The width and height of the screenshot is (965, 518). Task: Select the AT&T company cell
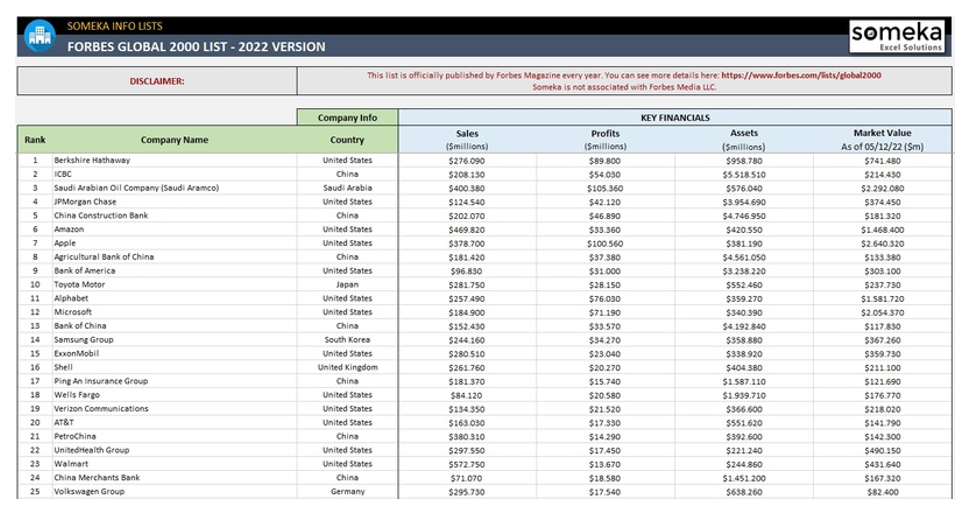point(174,423)
